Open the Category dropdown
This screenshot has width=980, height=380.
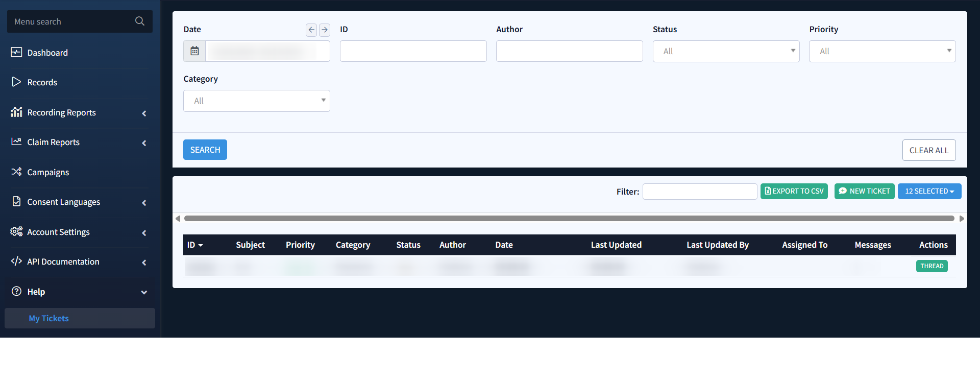click(x=256, y=101)
